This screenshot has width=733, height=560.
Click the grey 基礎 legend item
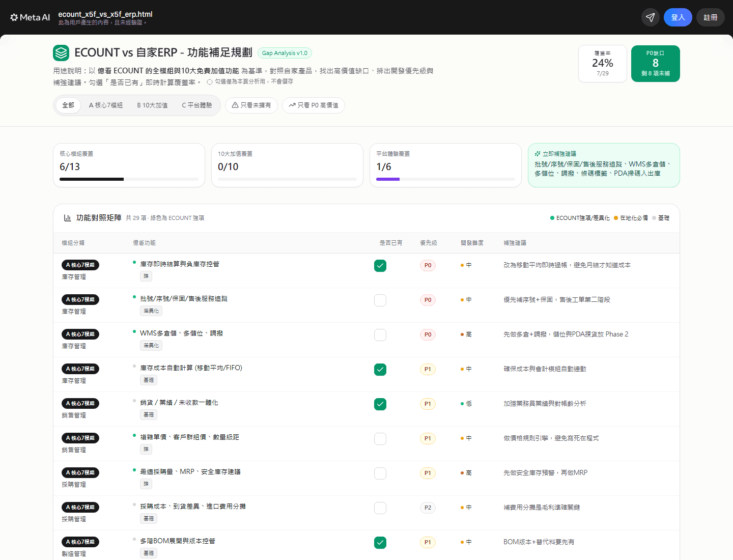[661, 218]
